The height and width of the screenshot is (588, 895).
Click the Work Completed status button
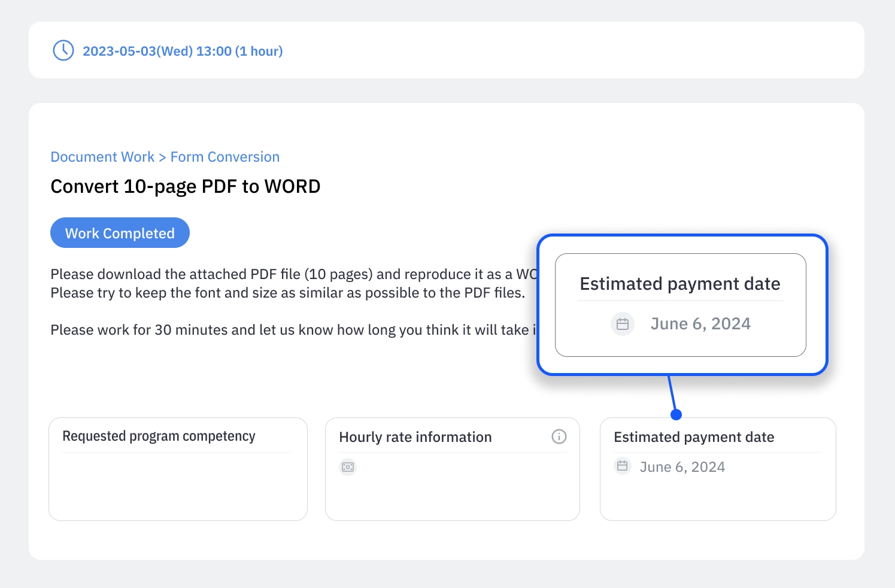(120, 233)
